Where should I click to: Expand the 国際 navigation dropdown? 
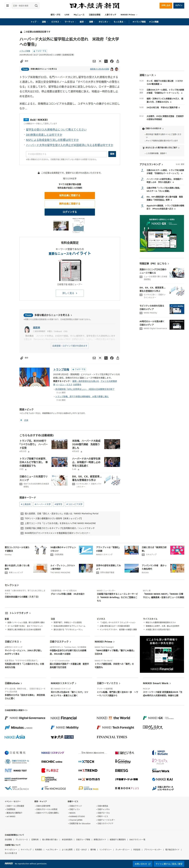[92, 22]
